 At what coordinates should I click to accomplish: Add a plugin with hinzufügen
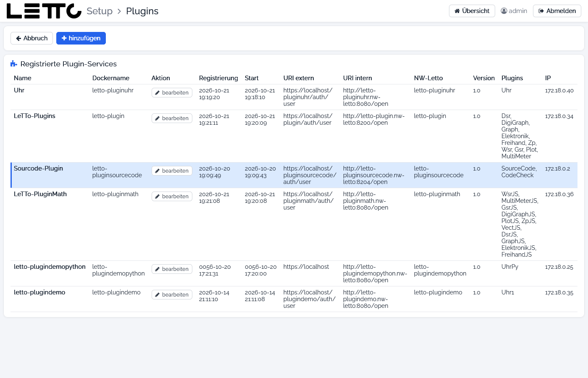(81, 38)
